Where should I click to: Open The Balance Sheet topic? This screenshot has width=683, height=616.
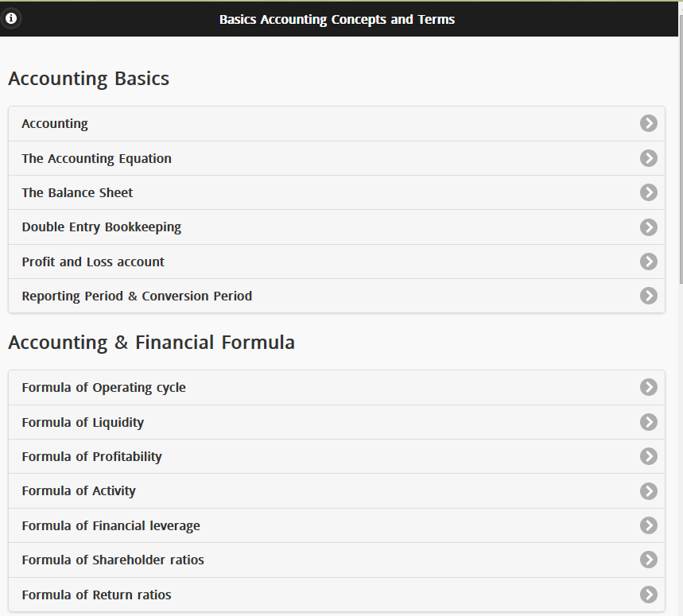[77, 192]
